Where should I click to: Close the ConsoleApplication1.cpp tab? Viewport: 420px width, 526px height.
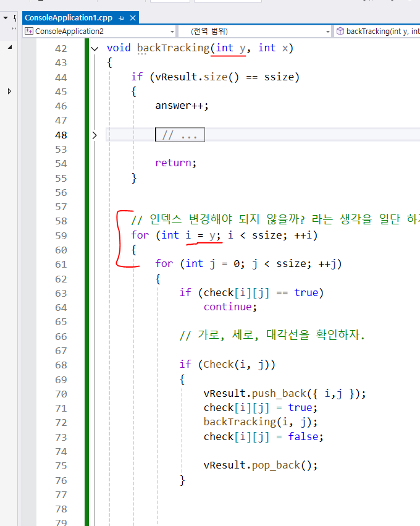tap(133, 18)
